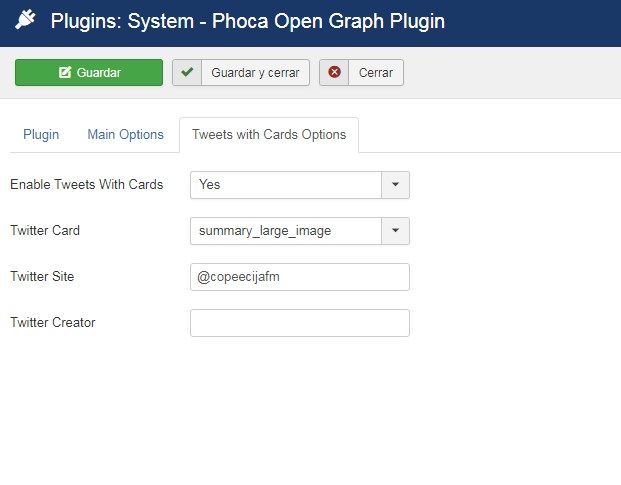The height and width of the screenshot is (485, 621).
Task: Click Guardar y cerrar button text
Action: [x=255, y=72]
